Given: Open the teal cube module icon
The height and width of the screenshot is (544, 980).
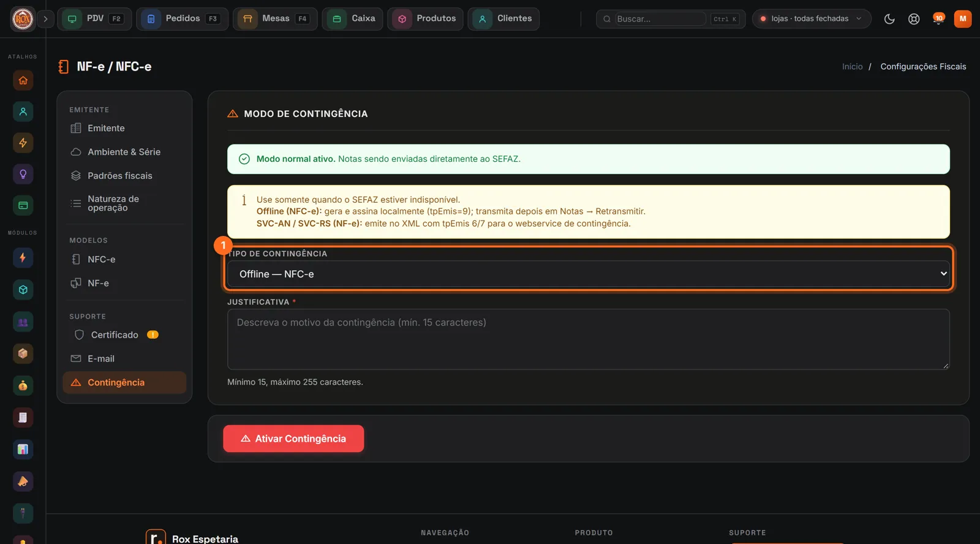Looking at the screenshot, I should pos(23,290).
